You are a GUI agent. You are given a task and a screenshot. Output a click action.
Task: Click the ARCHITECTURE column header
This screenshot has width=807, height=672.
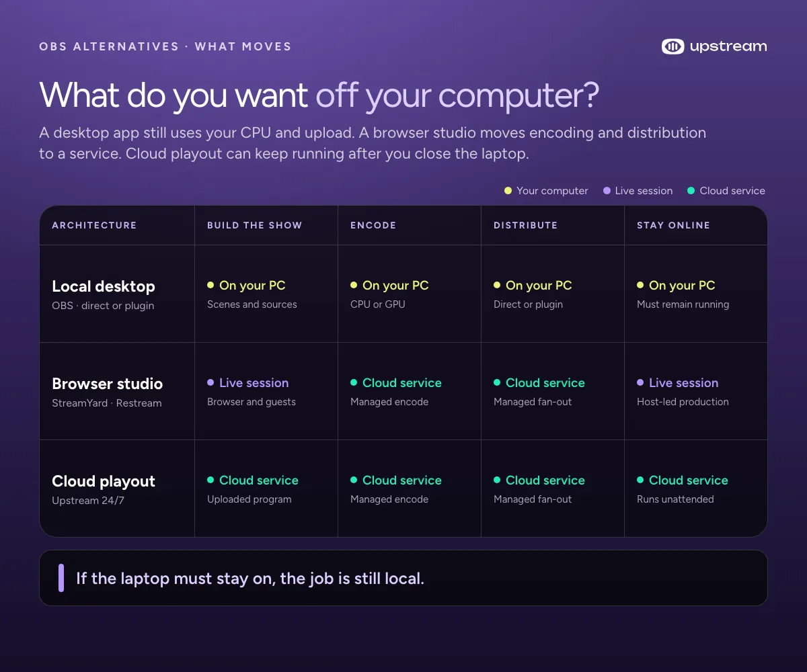coord(94,225)
